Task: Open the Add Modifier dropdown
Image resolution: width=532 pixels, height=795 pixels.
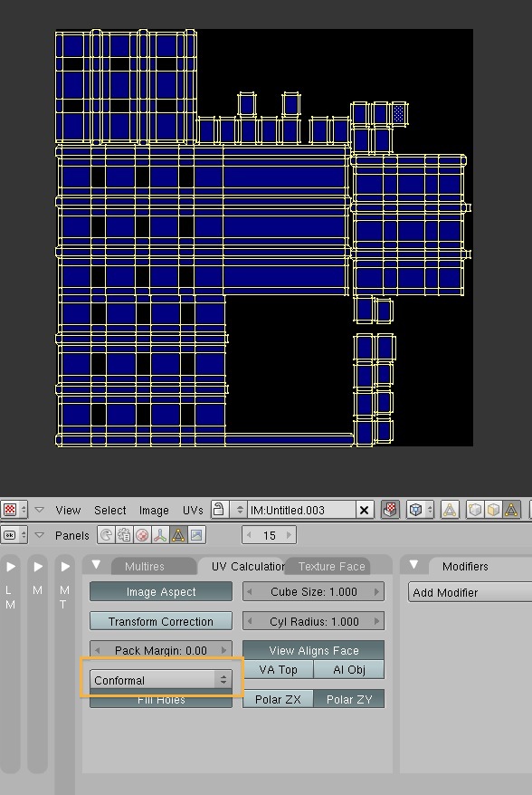Action: pyautogui.click(x=470, y=592)
